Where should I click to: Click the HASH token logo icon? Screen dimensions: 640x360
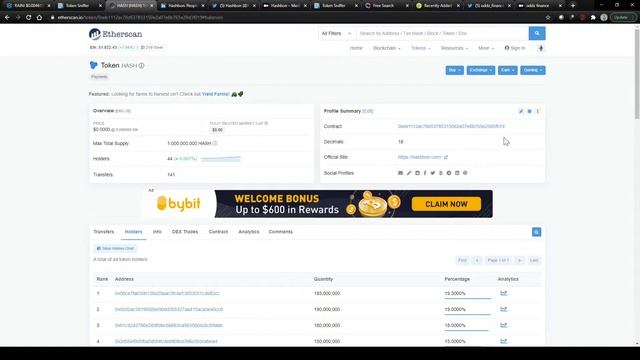pos(93,65)
